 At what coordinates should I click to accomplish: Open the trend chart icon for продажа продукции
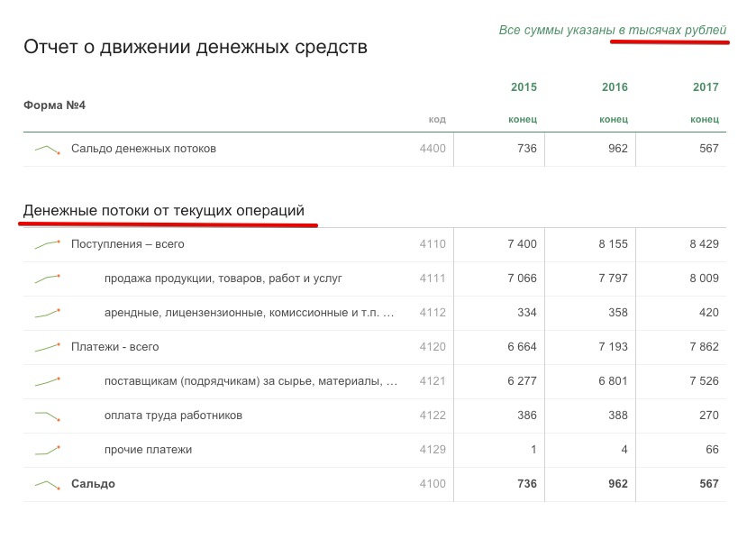pos(47,279)
